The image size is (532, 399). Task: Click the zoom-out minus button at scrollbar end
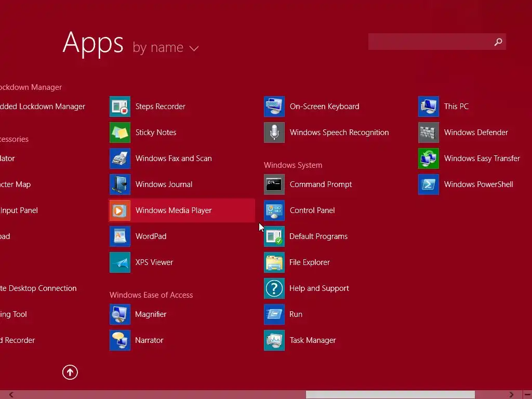[528, 395]
